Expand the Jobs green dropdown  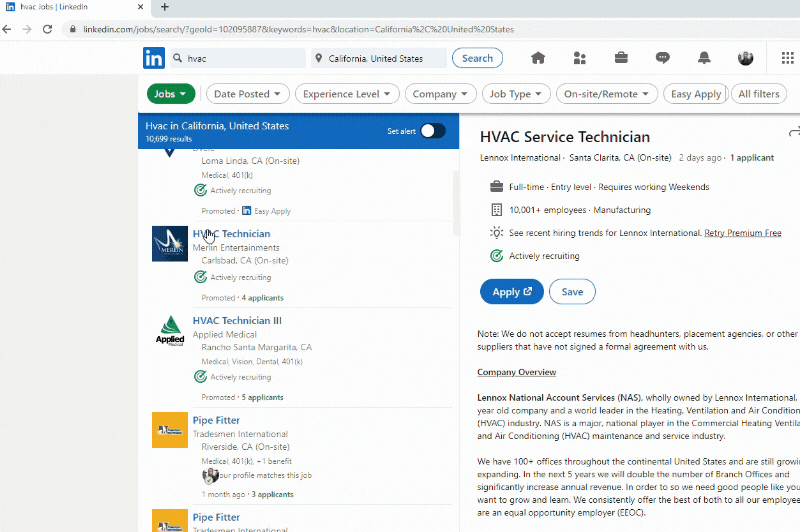click(171, 94)
